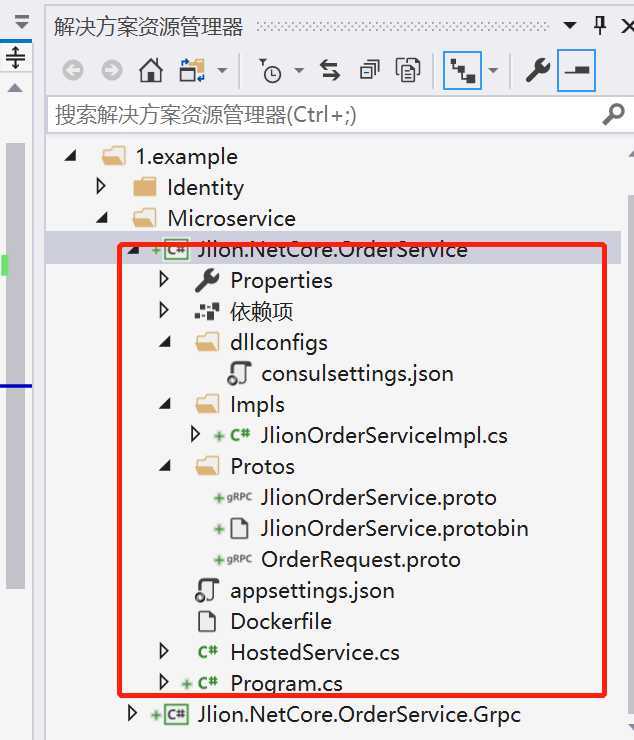Screen dimensions: 634x740
Task: Go to Home view in Solution Explorer
Action: coord(150,70)
